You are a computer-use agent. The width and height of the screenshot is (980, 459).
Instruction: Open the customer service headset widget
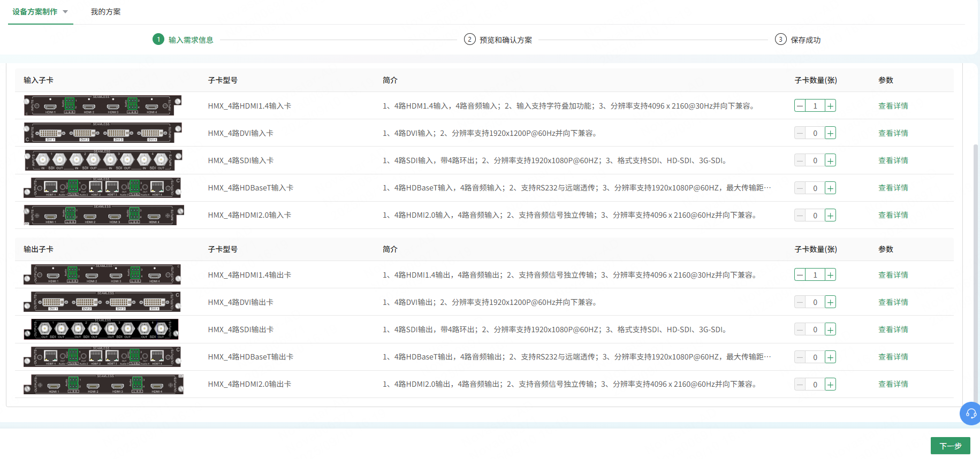coord(970,414)
